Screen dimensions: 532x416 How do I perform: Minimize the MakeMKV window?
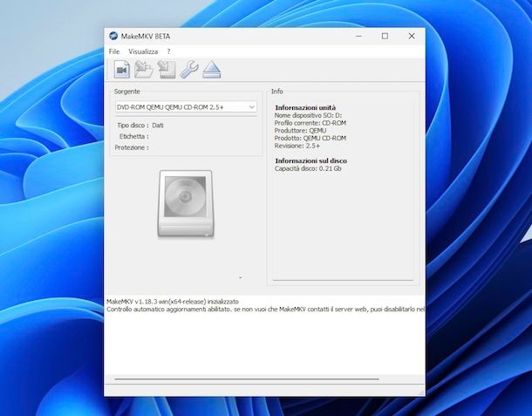pos(358,36)
